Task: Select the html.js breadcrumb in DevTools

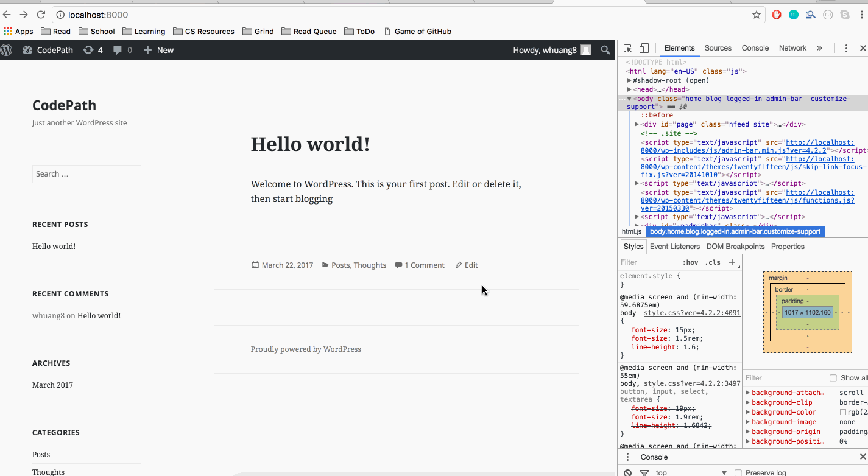Action: [x=632, y=231]
